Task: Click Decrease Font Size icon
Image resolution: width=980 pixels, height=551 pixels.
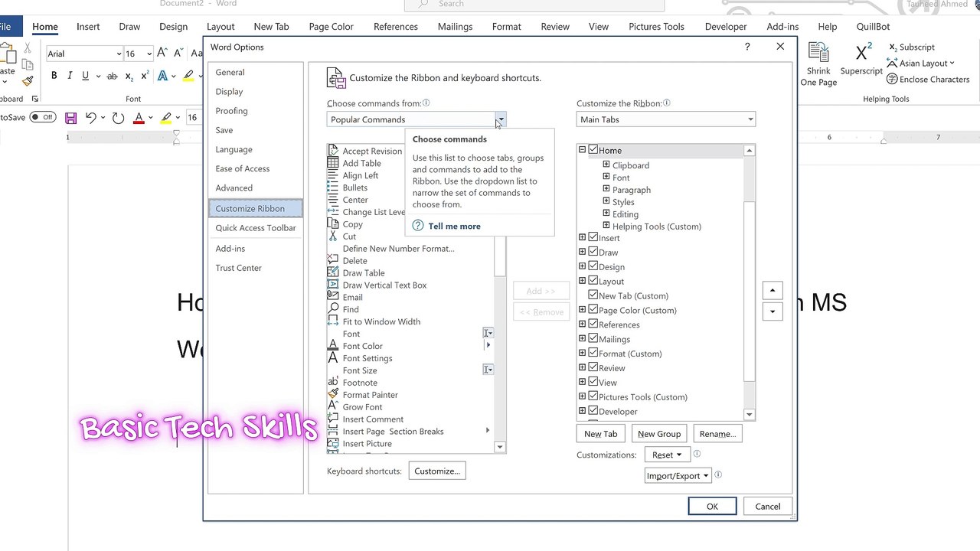Action: pos(178,54)
